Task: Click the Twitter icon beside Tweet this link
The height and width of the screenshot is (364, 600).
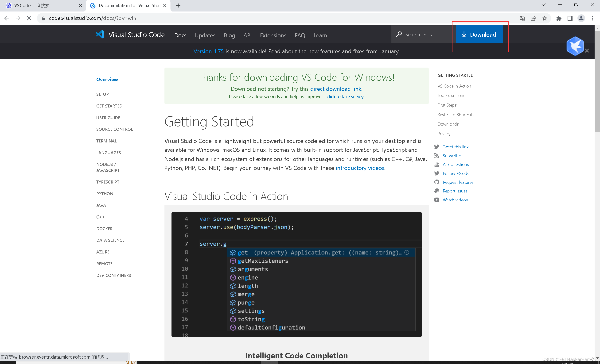Action: pos(437,147)
